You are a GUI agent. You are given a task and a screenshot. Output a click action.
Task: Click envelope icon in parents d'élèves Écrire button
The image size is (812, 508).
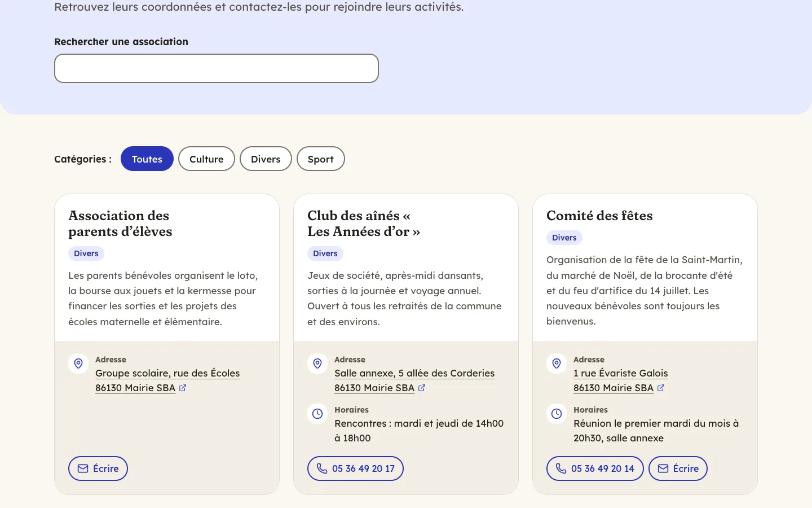pos(83,468)
